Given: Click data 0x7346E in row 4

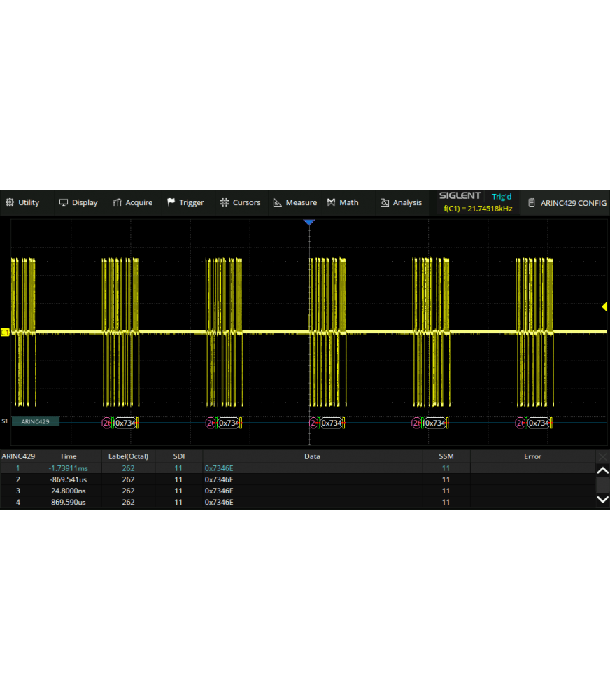Looking at the screenshot, I should click(x=219, y=502).
